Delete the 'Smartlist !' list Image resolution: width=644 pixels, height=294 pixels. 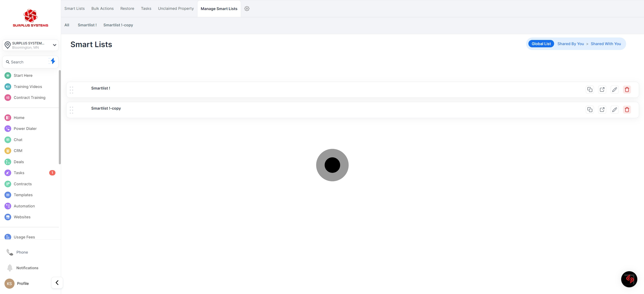click(627, 90)
